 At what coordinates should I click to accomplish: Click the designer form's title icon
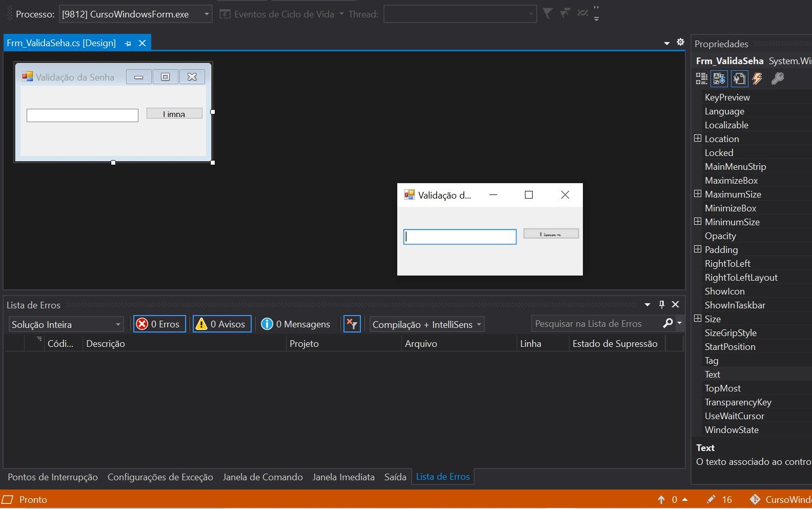(27, 76)
